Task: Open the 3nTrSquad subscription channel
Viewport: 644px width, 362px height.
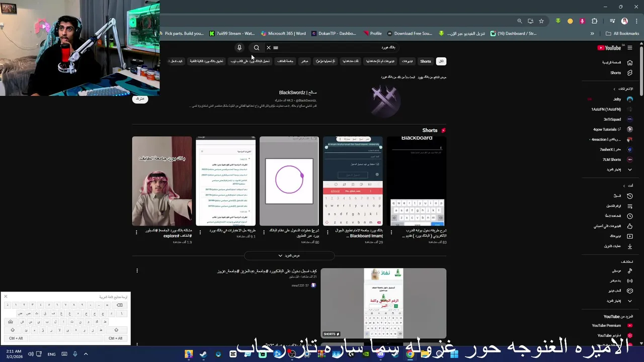Action: (612, 119)
